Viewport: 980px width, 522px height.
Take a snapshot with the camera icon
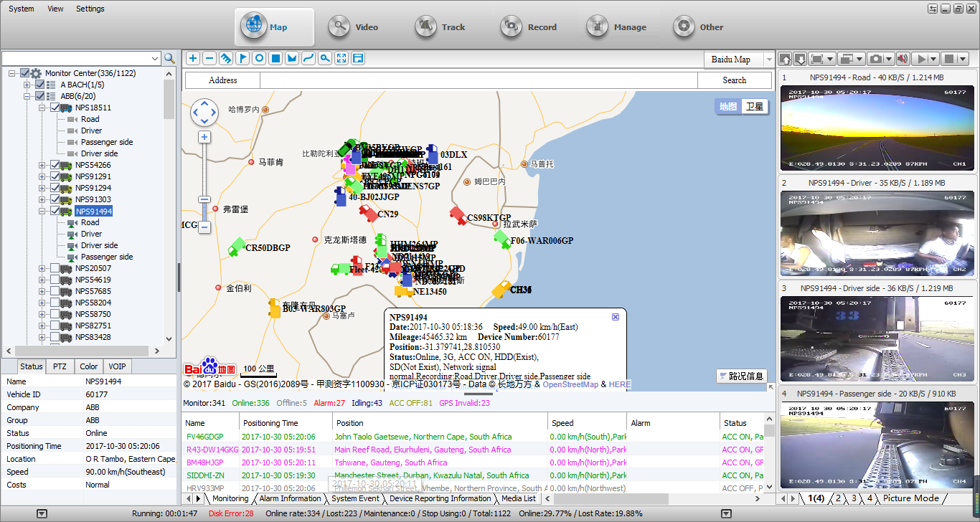click(x=875, y=59)
